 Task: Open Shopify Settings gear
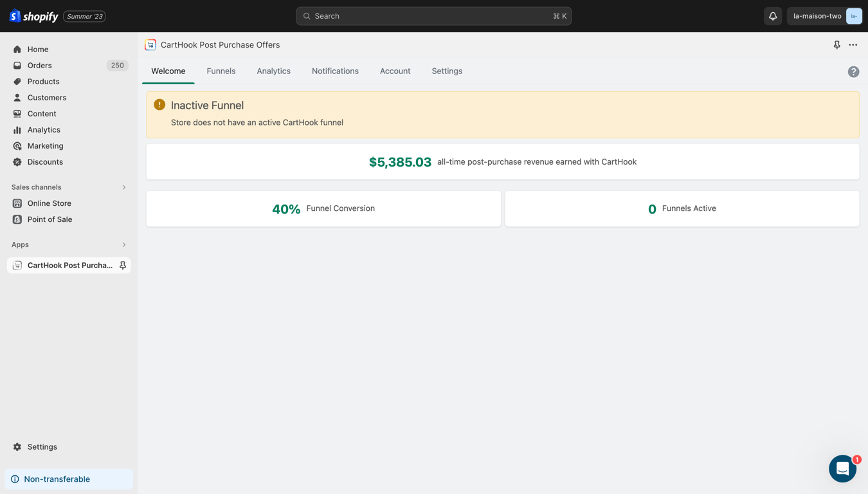tap(42, 447)
